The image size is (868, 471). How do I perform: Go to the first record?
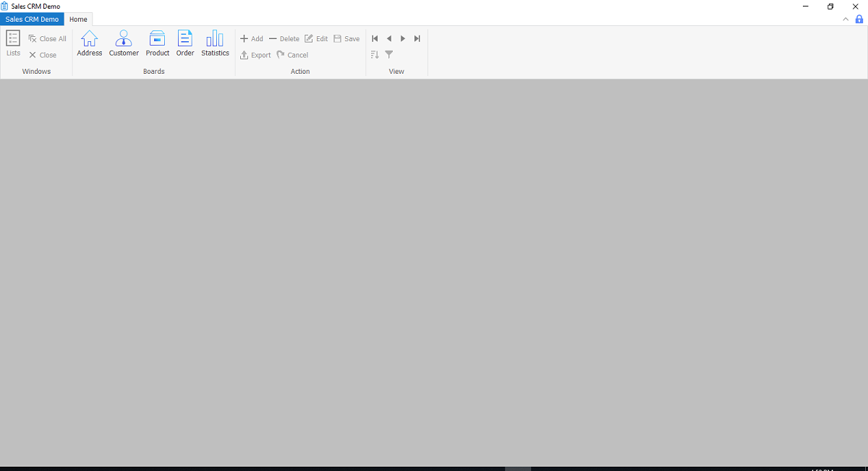[375, 39]
